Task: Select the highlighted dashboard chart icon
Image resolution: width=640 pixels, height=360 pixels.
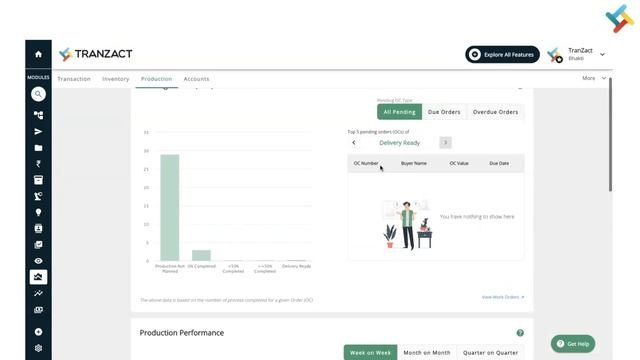Action: coord(38,277)
